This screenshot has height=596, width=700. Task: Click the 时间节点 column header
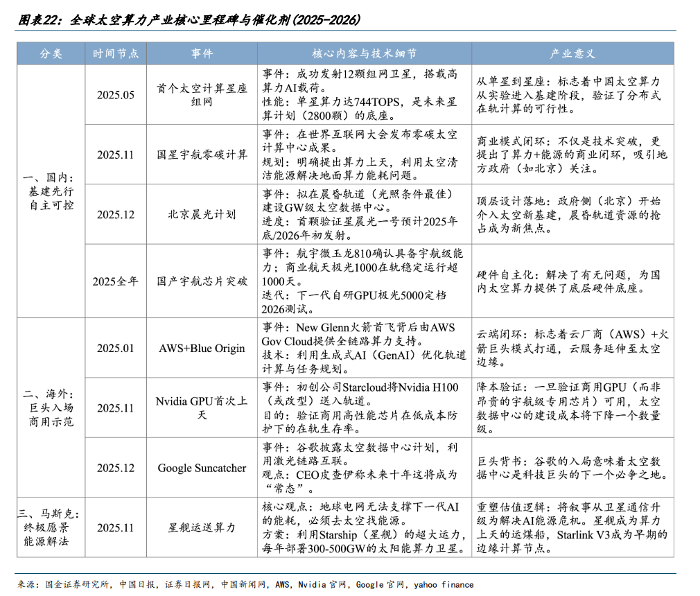pos(116,53)
